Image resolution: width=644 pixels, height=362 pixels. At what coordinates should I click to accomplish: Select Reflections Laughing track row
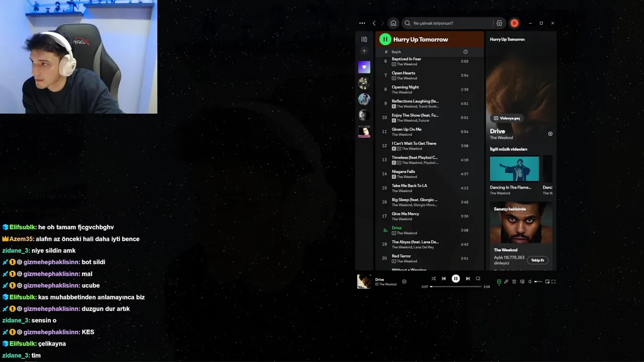coord(430,104)
